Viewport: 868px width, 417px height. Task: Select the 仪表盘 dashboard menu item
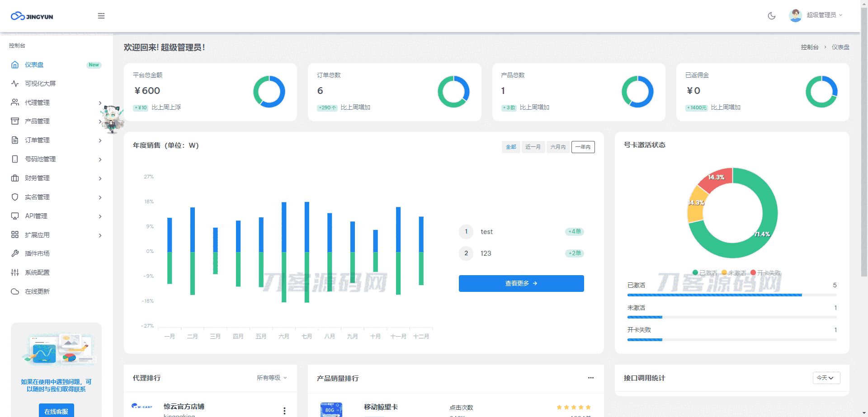[34, 65]
